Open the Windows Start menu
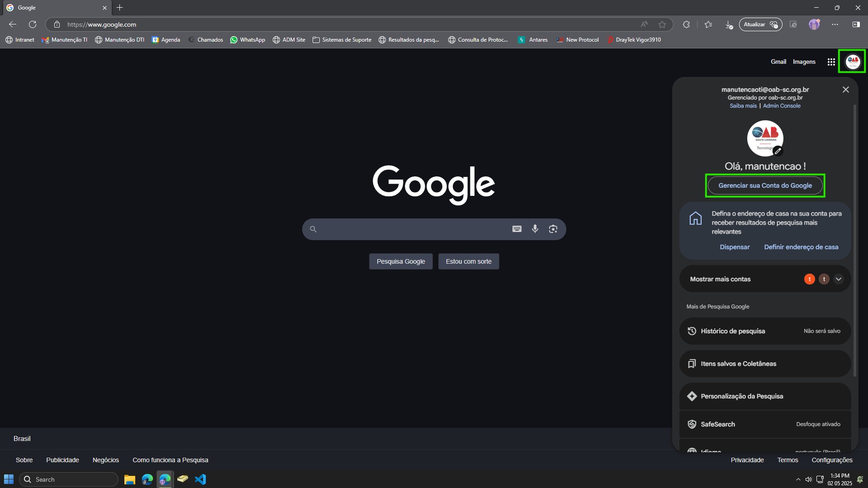This screenshot has width=868, height=488. pos(9,479)
